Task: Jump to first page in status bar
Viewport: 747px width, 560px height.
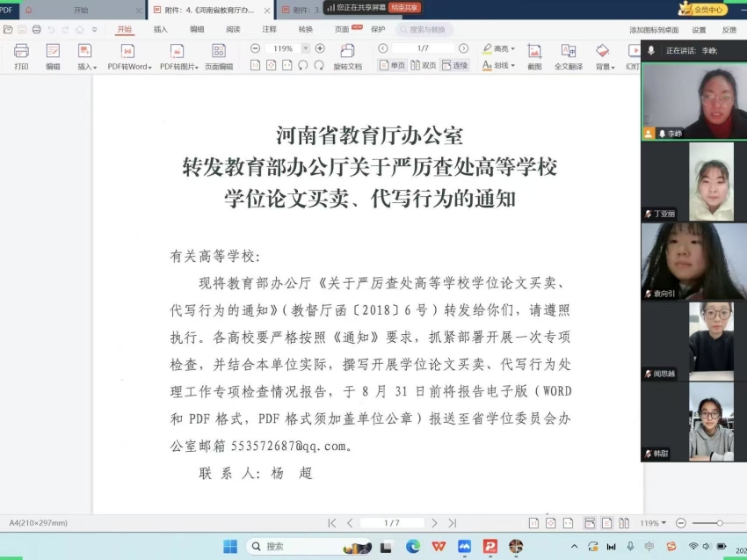Action: point(332,523)
